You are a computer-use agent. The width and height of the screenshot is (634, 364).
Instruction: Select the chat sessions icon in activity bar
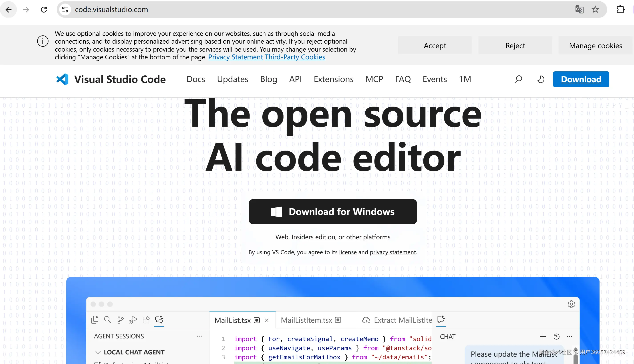point(159,320)
